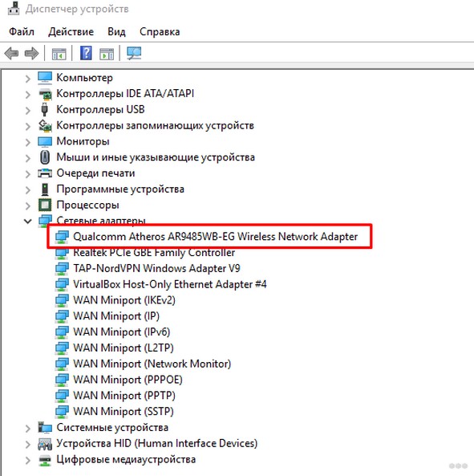This screenshot has height=476, width=474.
Task: Select Qualcomm Atheros AR9485WB-EG Wireless Network Adapter
Action: [x=215, y=237]
